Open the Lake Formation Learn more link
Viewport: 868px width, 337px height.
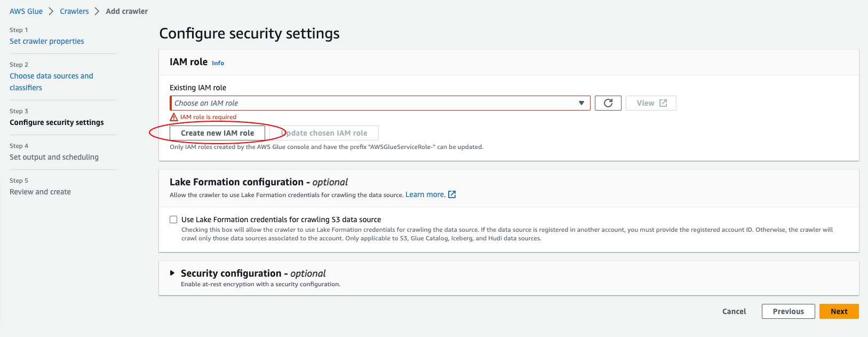coord(425,194)
